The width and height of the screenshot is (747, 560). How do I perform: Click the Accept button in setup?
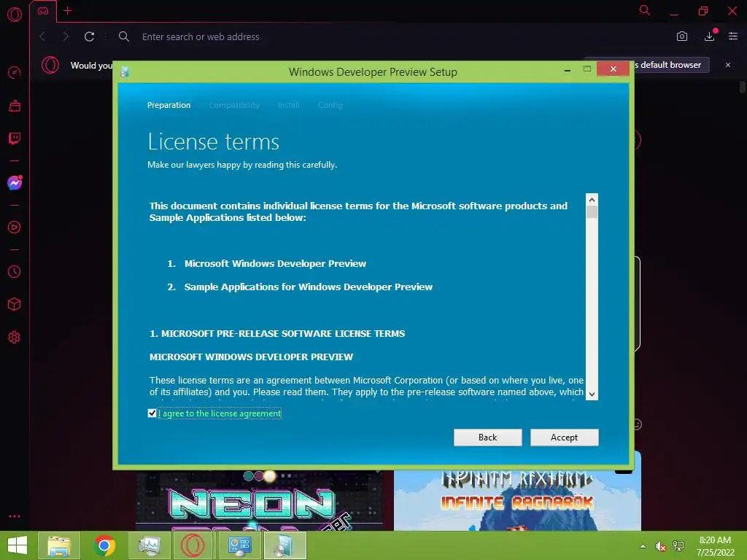coord(564,437)
